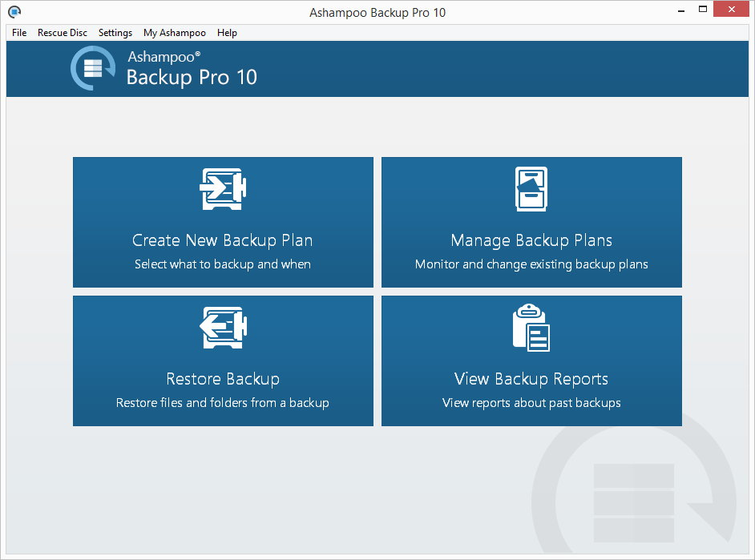This screenshot has width=755, height=560.
Task: Click "Monitor and change existing backup plans" subtitle
Action: pyautogui.click(x=531, y=264)
